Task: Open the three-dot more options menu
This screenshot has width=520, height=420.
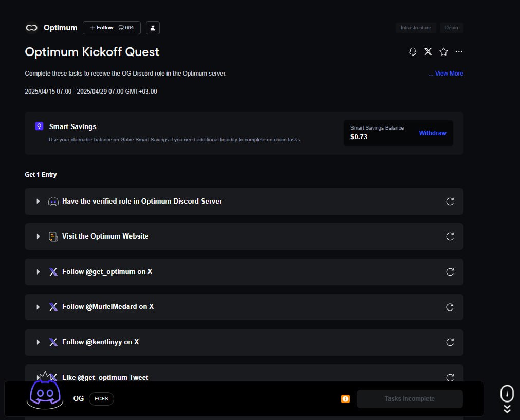Action: pos(459,52)
